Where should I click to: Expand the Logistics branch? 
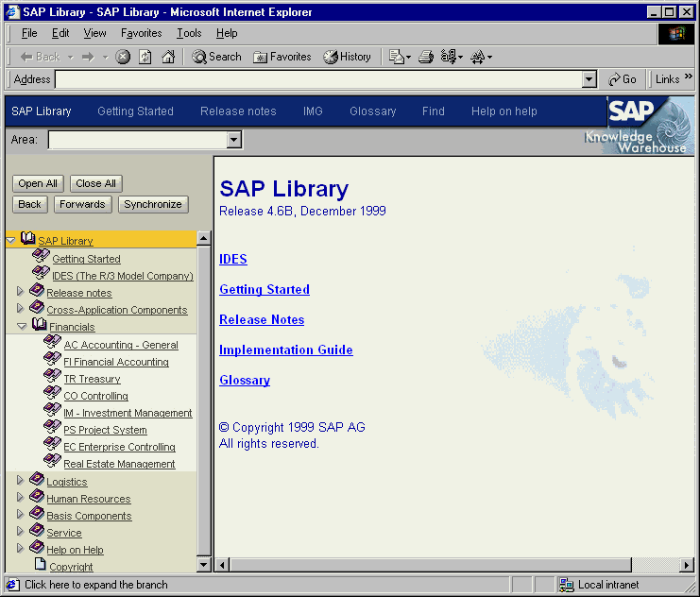(x=20, y=480)
